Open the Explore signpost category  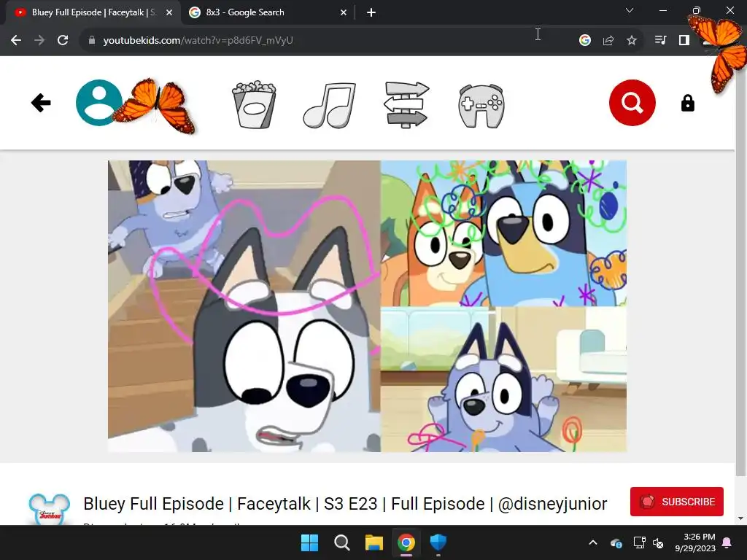coord(406,104)
